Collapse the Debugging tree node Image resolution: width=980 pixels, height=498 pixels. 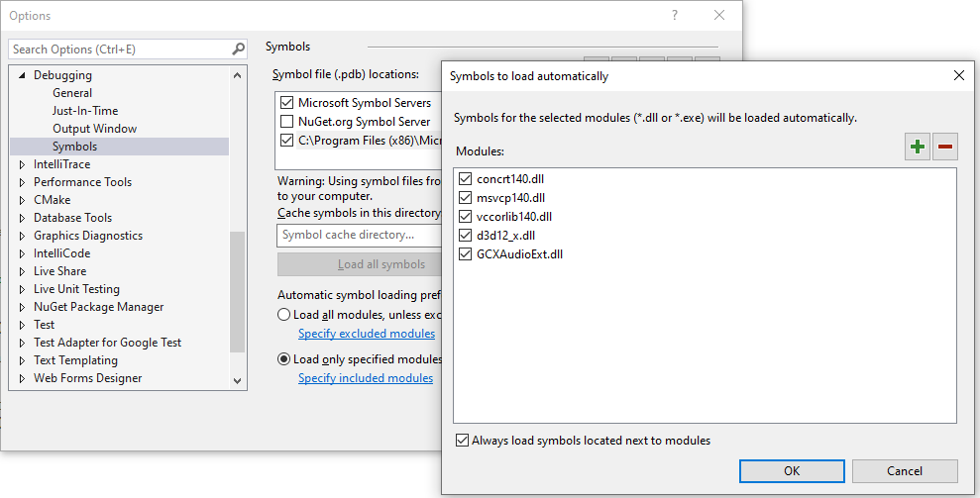click(22, 75)
